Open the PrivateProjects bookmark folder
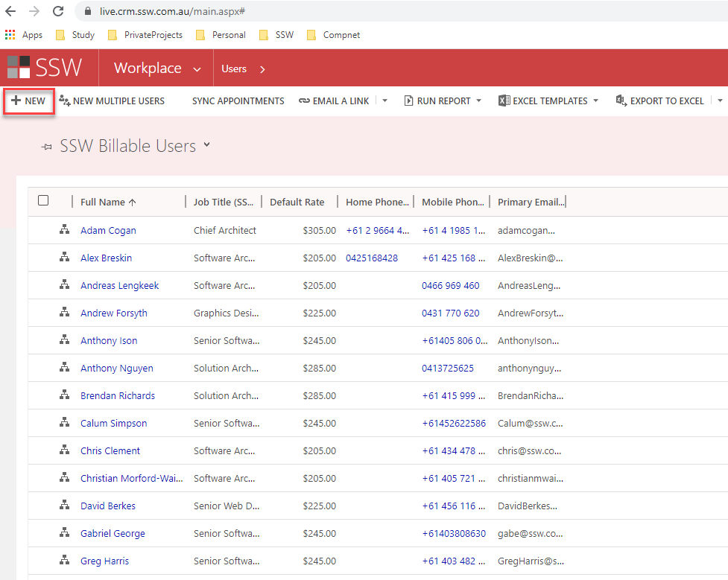728x580 pixels. point(145,35)
